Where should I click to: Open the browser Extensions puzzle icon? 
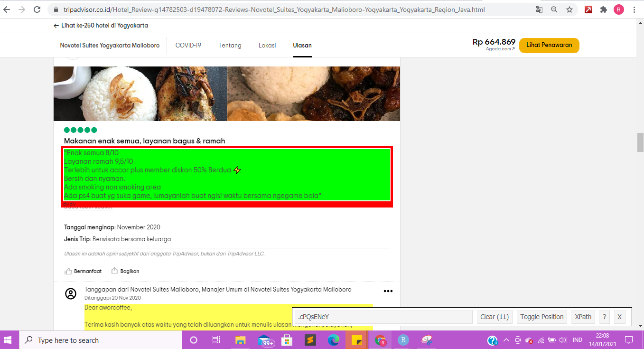[603, 9]
